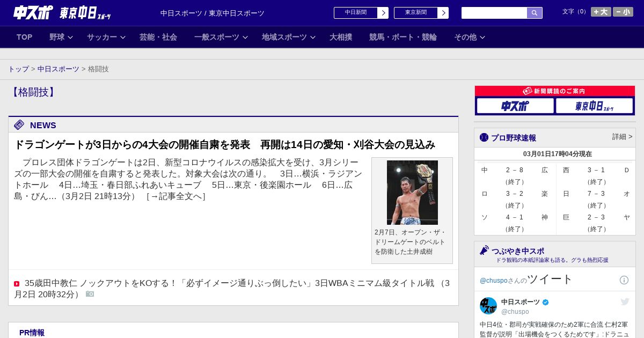Decrease text size with 小 button

coord(623,12)
